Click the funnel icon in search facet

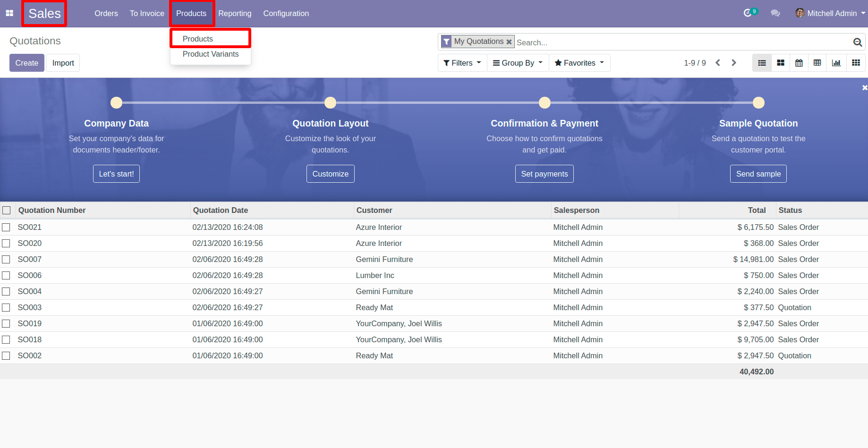447,42
